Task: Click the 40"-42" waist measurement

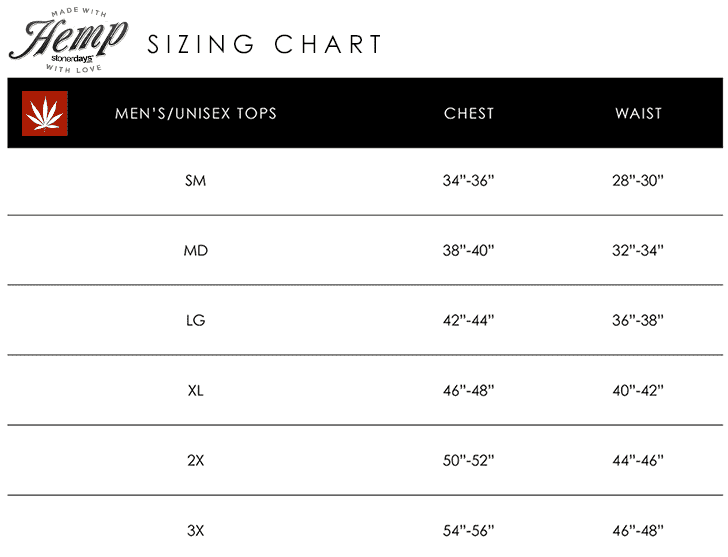Action: click(638, 391)
